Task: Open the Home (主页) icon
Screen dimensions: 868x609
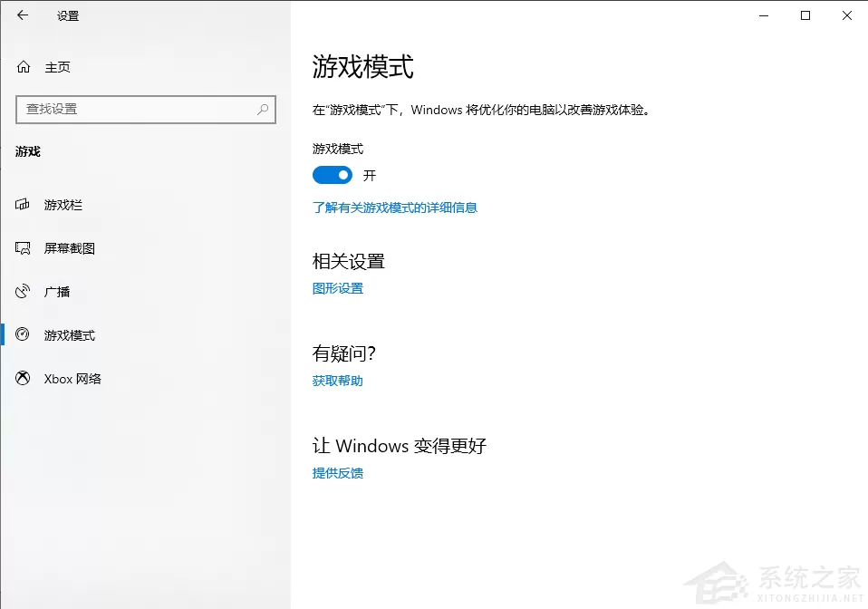Action: [24, 67]
